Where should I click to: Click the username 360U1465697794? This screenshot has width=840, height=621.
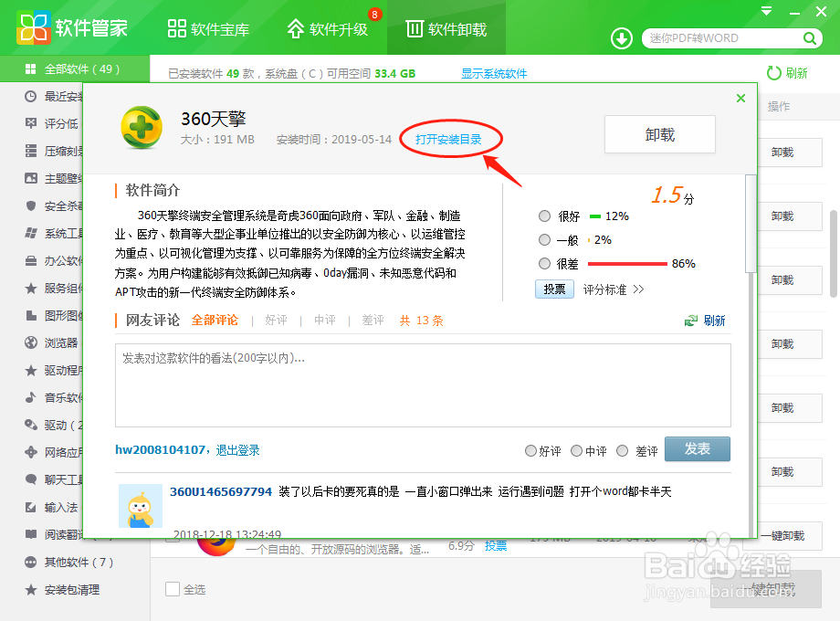pos(221,491)
